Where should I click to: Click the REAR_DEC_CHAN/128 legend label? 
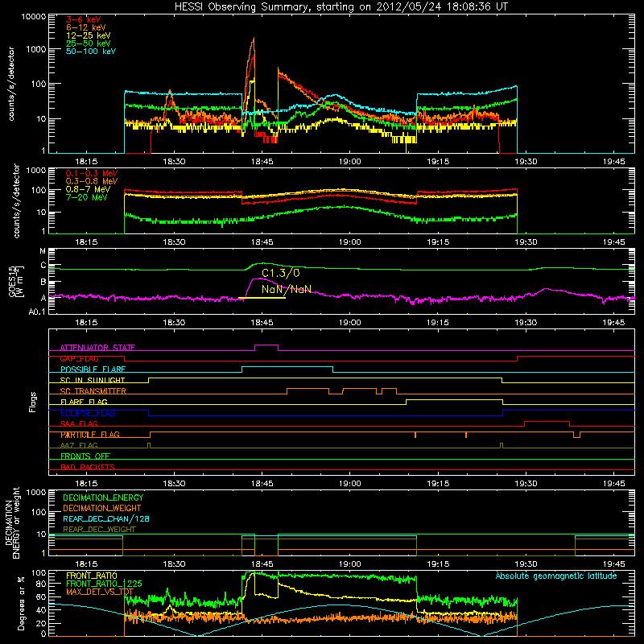pos(106,518)
